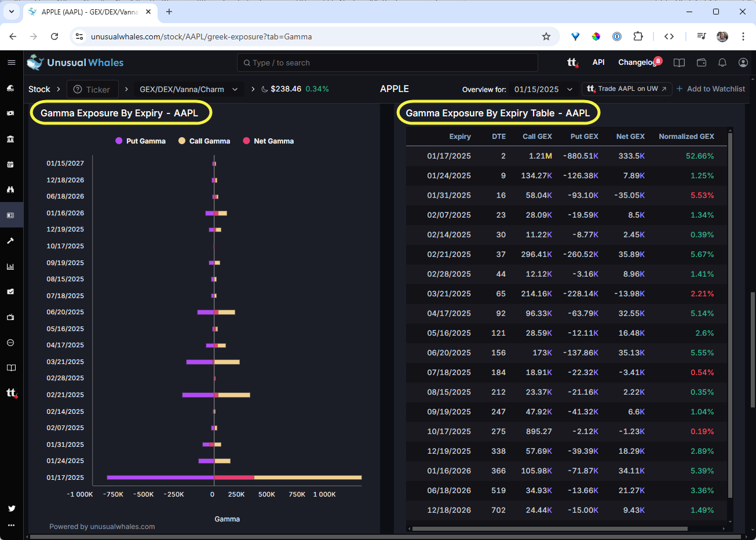Click the highlighted news panel sidebar icon

(10, 215)
